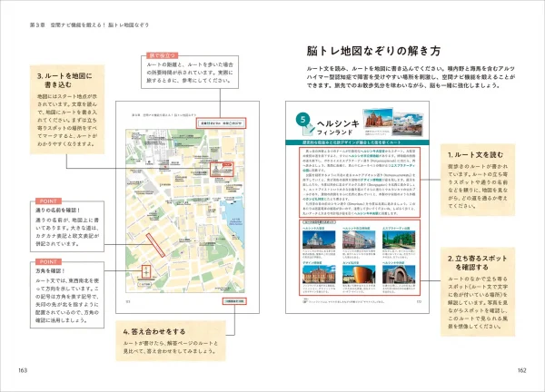545x392 pixels.
Task: Click the ヘルシンキ city heading
Action: coord(338,123)
